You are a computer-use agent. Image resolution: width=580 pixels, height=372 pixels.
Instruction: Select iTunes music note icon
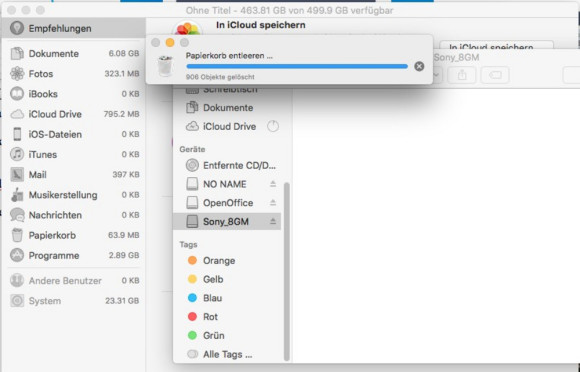(17, 154)
